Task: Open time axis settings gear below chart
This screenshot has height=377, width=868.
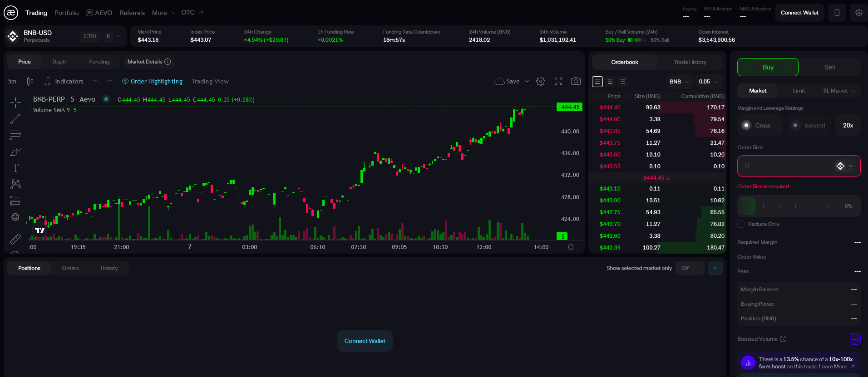Action: pyautogui.click(x=571, y=247)
